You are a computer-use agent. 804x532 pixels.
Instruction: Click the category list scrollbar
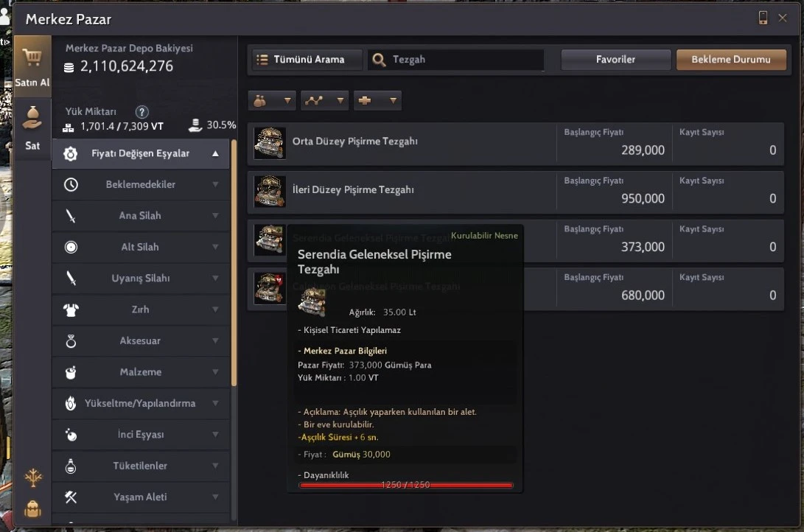234,262
